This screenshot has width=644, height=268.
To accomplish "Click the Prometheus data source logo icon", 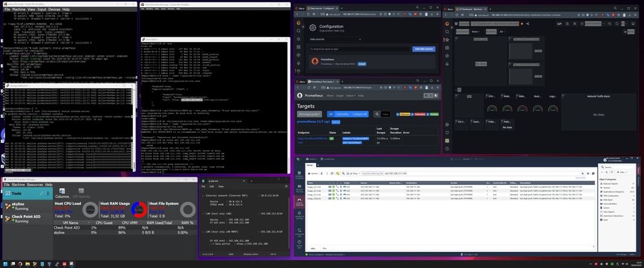I will coord(314,62).
